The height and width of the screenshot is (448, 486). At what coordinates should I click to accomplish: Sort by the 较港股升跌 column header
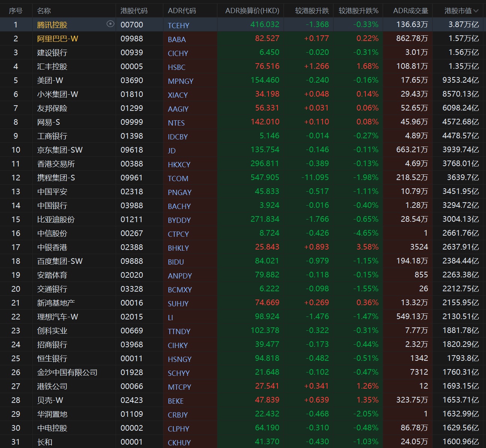click(x=312, y=11)
